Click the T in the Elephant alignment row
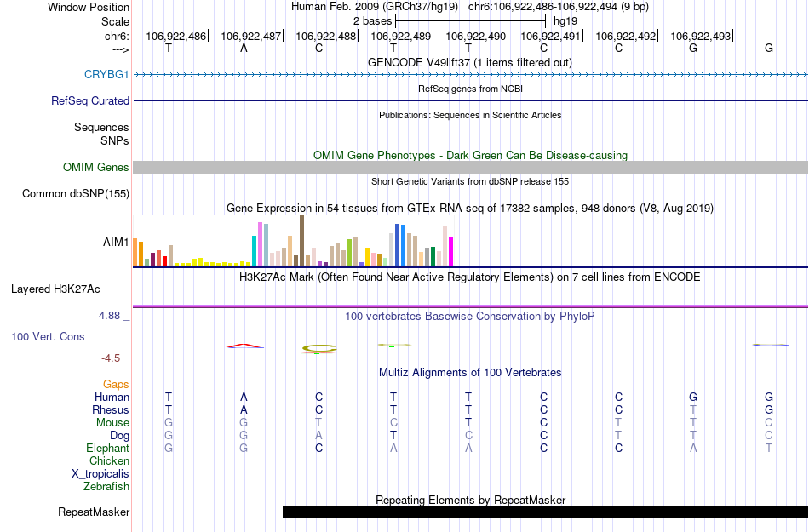 coord(769,448)
